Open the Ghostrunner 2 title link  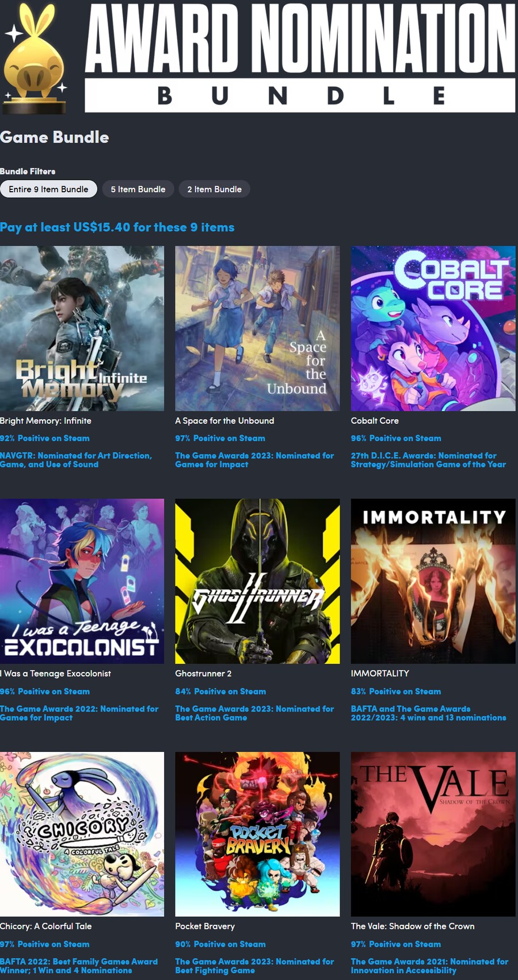(203, 673)
